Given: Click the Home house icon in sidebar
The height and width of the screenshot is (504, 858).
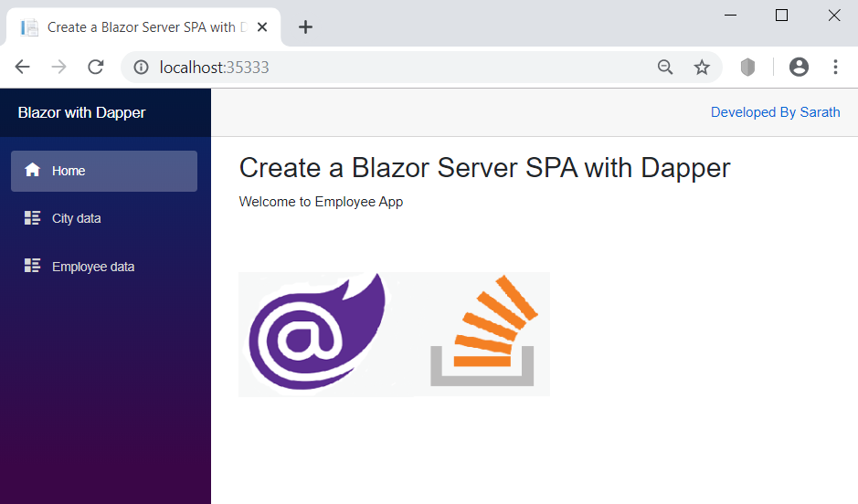Looking at the screenshot, I should coord(32,170).
